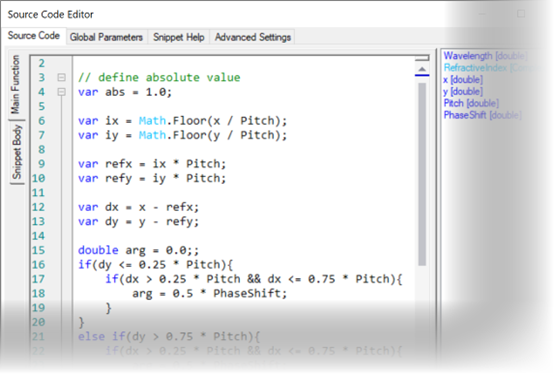Click the scrollbar up arrow

click(422, 69)
